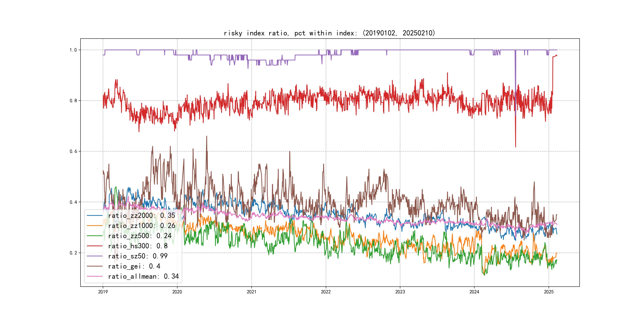Click the 0.2 y-axis tick label
The image size is (644, 322).
73,253
